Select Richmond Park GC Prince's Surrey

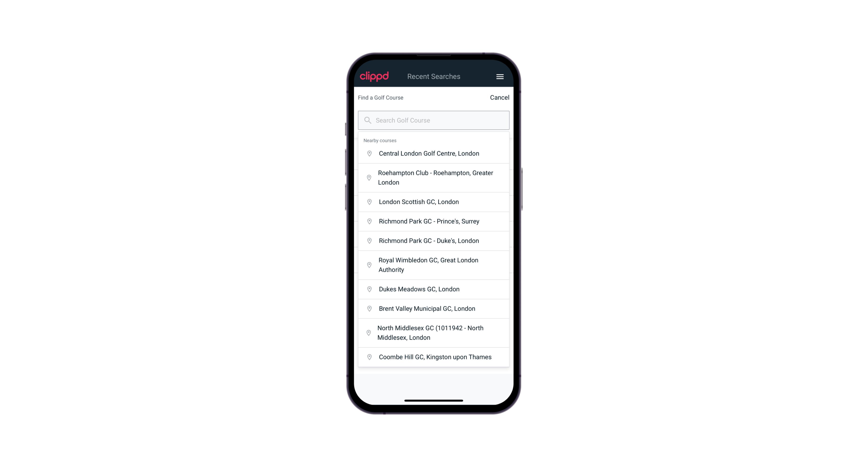tap(434, 221)
